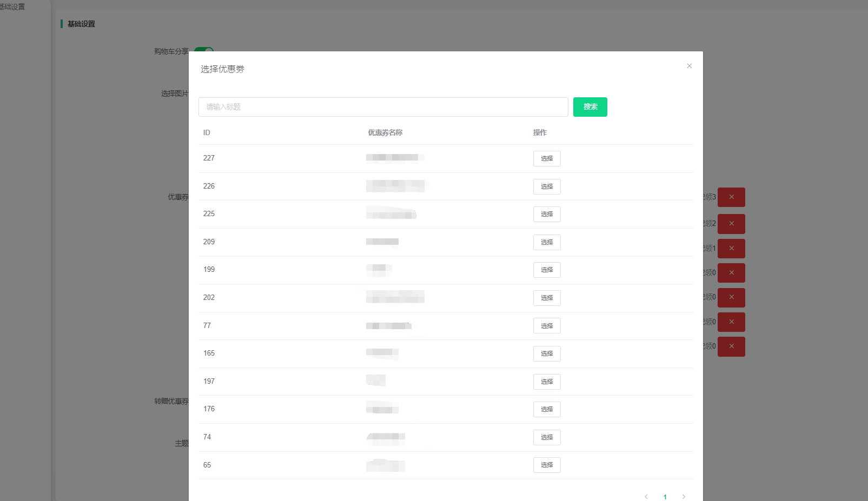
Task: Click the last red delete button
Action: 731,346
